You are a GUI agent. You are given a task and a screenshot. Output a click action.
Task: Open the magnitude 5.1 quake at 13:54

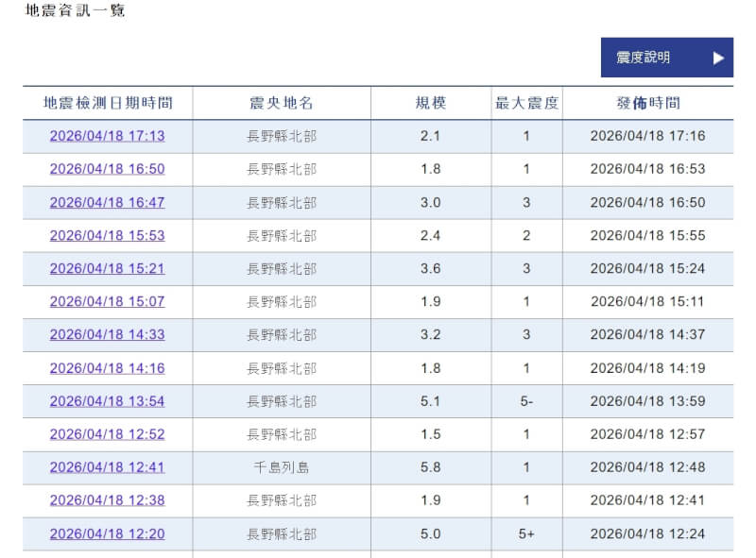107,400
